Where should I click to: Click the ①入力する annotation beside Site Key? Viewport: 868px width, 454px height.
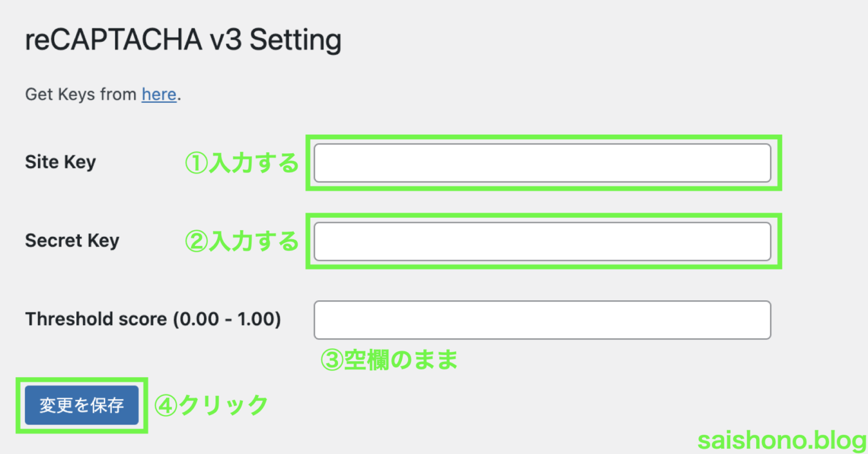tap(241, 162)
